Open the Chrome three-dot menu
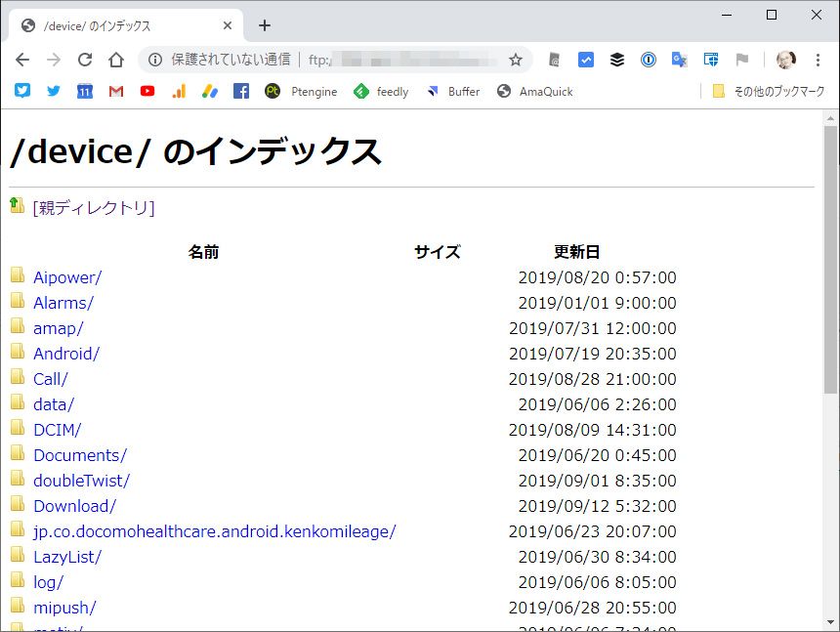The height and width of the screenshot is (632, 840). click(818, 60)
